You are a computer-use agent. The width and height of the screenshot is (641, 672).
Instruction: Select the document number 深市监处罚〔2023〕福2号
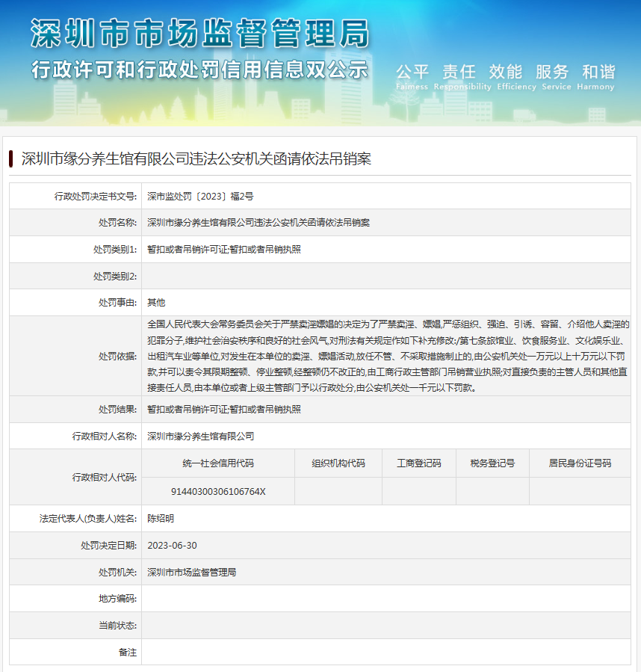pos(200,197)
